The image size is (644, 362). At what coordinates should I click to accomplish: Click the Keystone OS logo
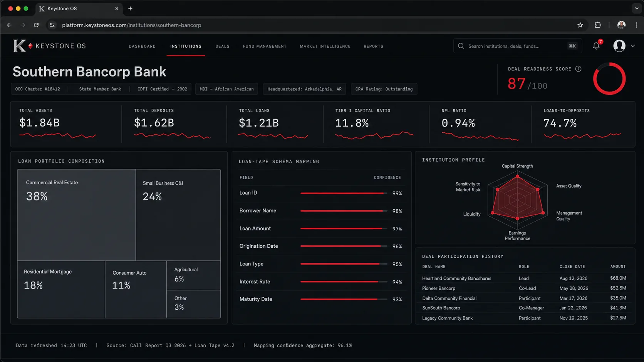pos(49,46)
